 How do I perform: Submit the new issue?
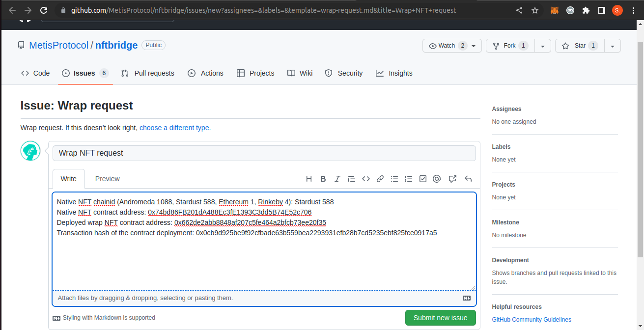pyautogui.click(x=440, y=318)
